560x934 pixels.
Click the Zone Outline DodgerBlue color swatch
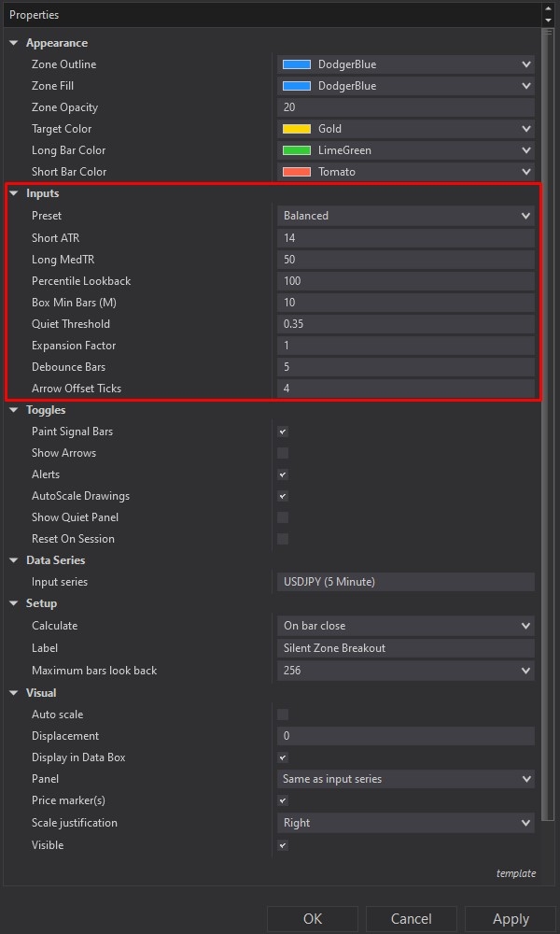coord(297,64)
